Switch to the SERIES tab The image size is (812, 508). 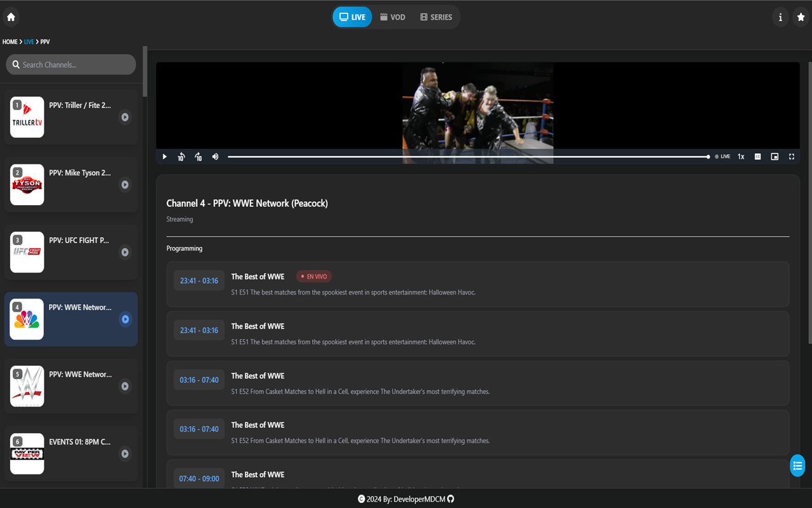tap(436, 17)
